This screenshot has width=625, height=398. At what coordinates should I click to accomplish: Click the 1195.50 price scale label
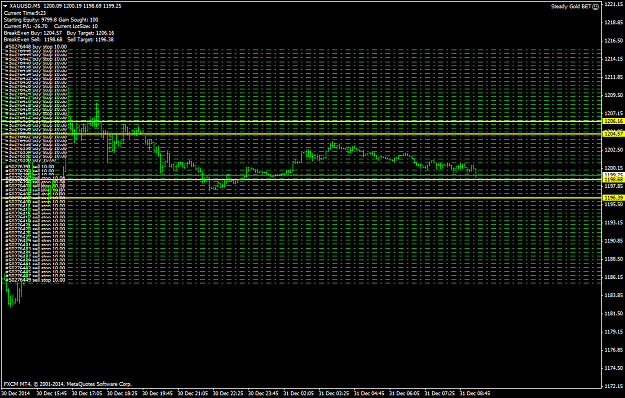614,204
